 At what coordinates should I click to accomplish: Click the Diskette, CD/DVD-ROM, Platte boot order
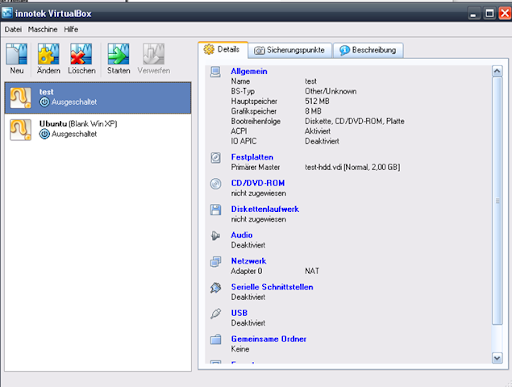coord(354,121)
